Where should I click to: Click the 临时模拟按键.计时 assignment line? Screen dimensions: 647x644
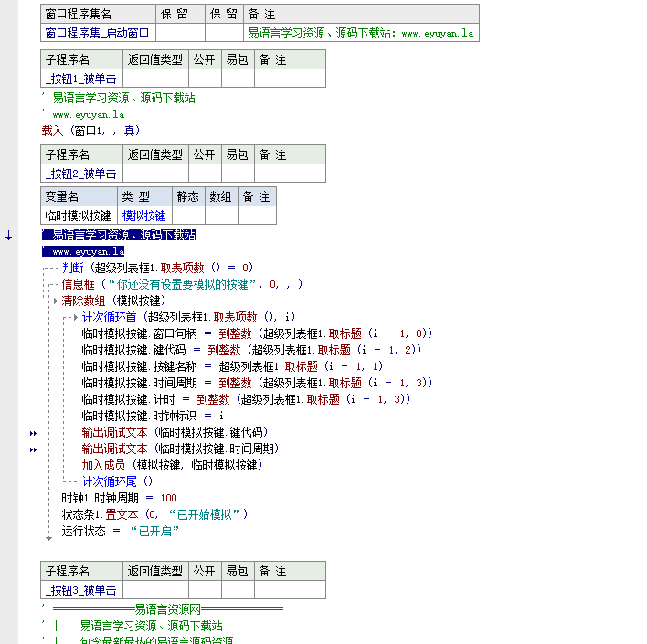click(246, 399)
